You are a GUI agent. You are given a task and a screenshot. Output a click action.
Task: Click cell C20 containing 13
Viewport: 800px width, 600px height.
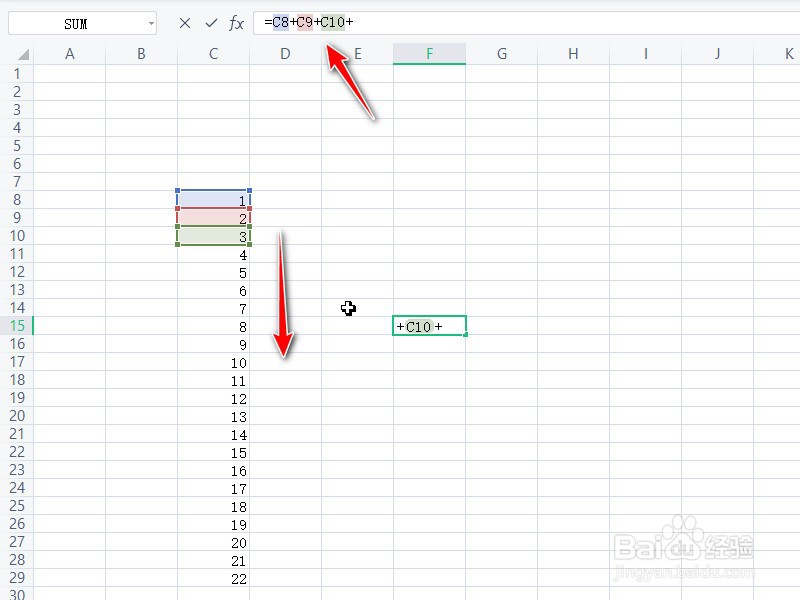(213, 416)
